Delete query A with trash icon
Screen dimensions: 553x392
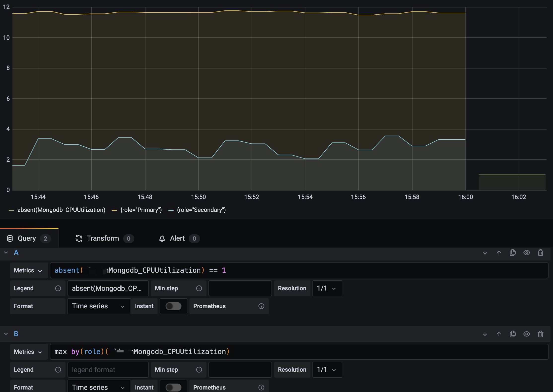tap(540, 253)
